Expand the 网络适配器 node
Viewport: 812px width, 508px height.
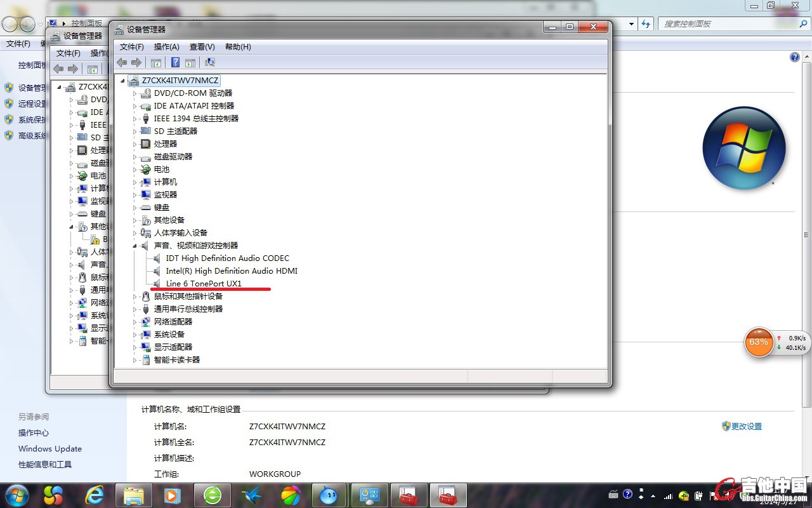pyautogui.click(x=135, y=322)
